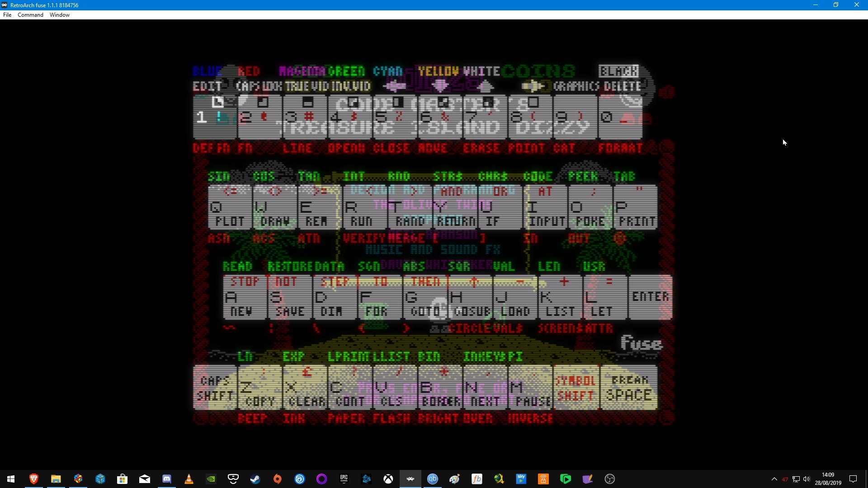Click the Steam icon in taskbar
The image size is (868, 488).
[255, 479]
